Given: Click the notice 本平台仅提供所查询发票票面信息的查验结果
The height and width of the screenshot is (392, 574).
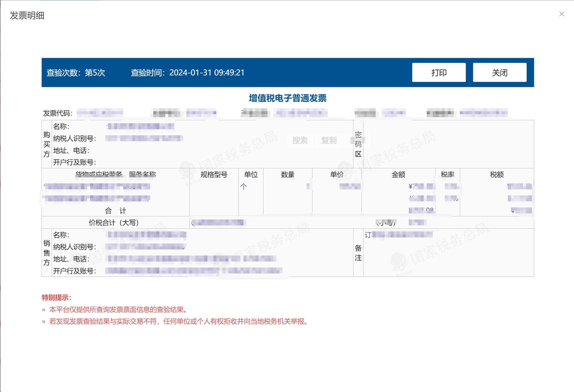Looking at the screenshot, I should (118, 310).
